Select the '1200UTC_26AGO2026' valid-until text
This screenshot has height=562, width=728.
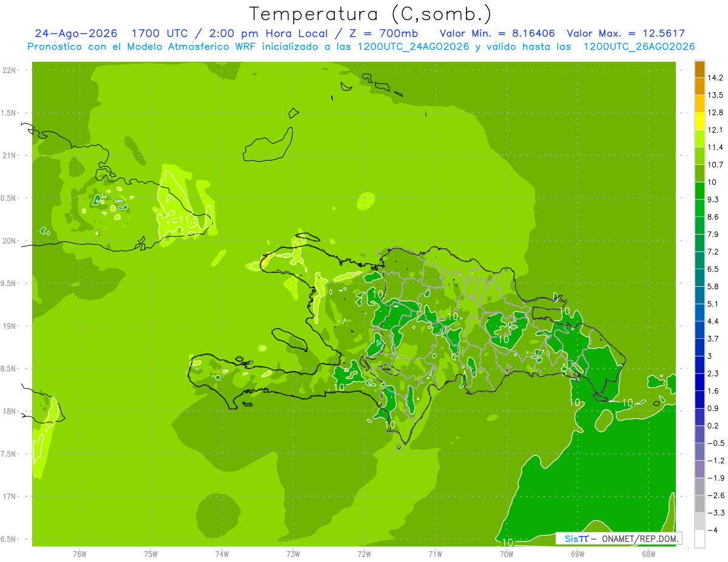point(639,47)
